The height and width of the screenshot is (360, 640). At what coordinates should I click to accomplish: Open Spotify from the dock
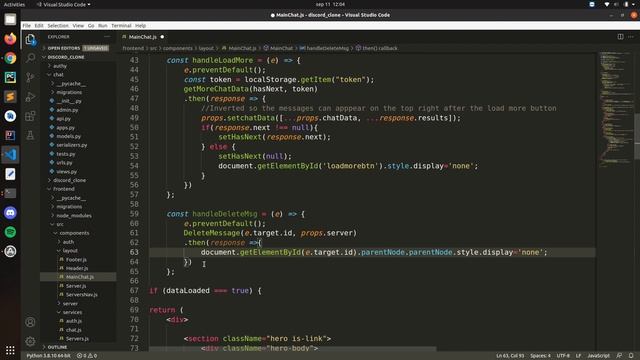point(10,232)
